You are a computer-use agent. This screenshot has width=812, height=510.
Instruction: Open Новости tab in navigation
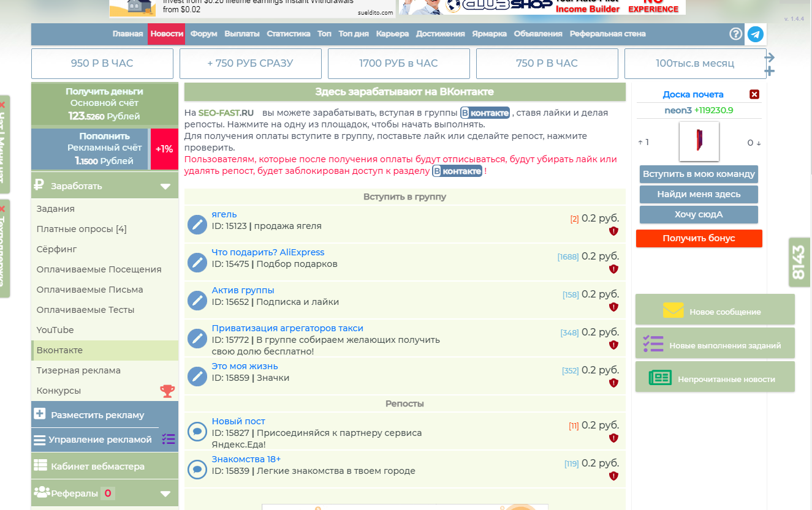tap(167, 34)
